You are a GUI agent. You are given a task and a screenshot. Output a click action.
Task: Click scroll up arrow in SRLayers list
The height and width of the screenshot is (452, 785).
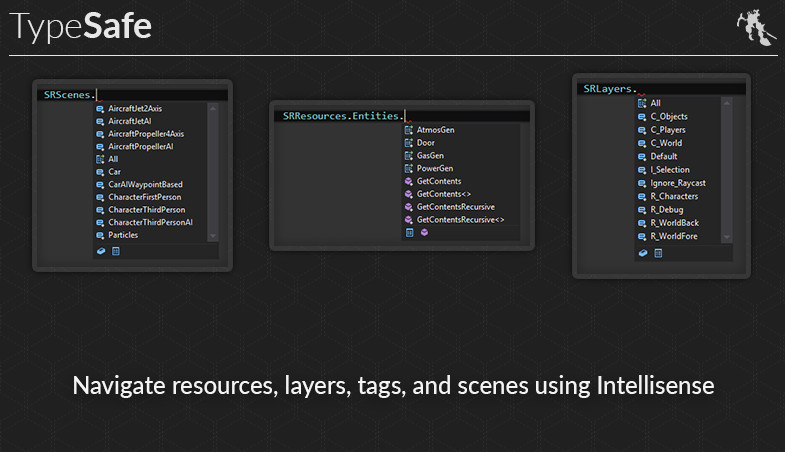tap(726, 103)
